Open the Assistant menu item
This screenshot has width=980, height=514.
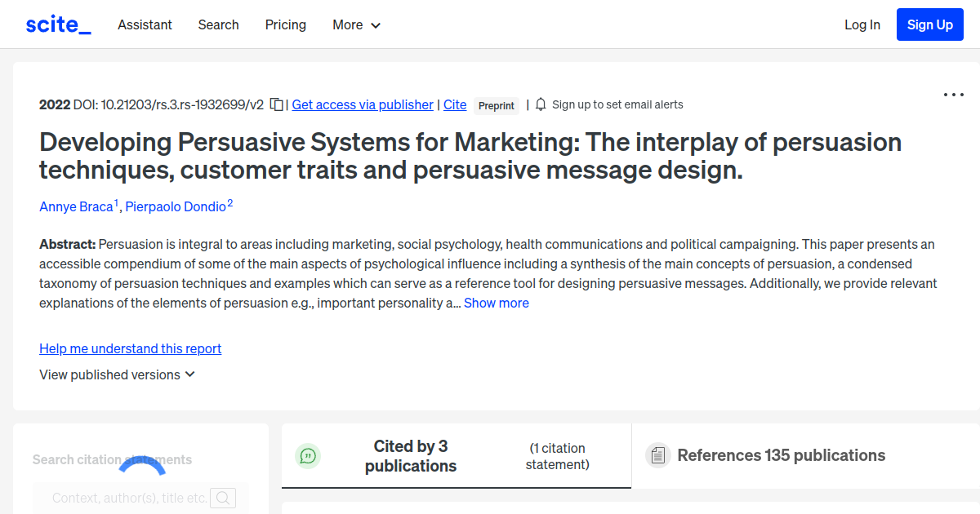(145, 24)
